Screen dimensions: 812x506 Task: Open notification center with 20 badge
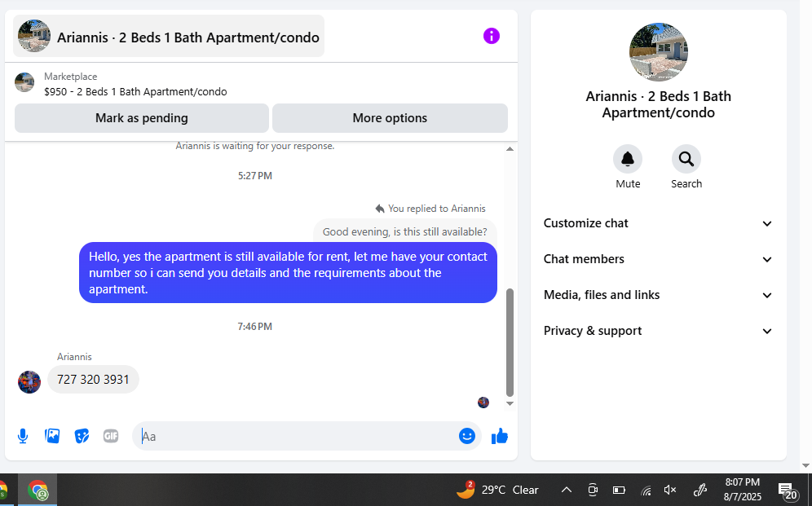tap(788, 491)
